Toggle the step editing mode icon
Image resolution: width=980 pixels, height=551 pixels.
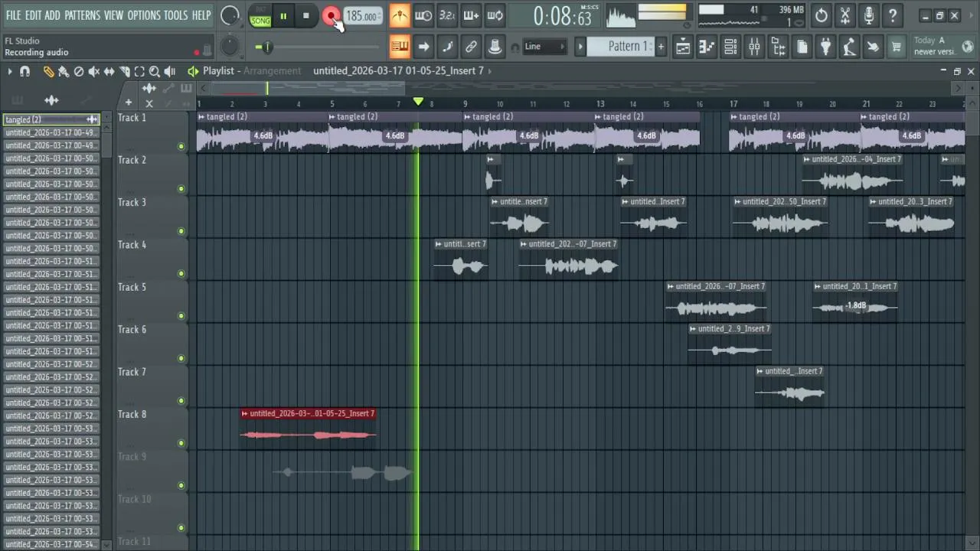coord(447,47)
